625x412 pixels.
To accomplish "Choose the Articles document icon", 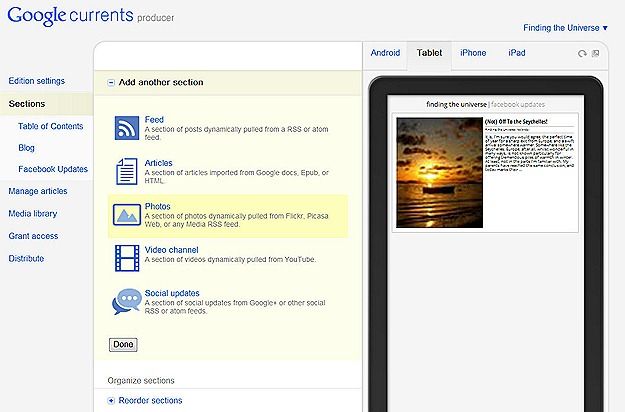I will click(x=127, y=171).
